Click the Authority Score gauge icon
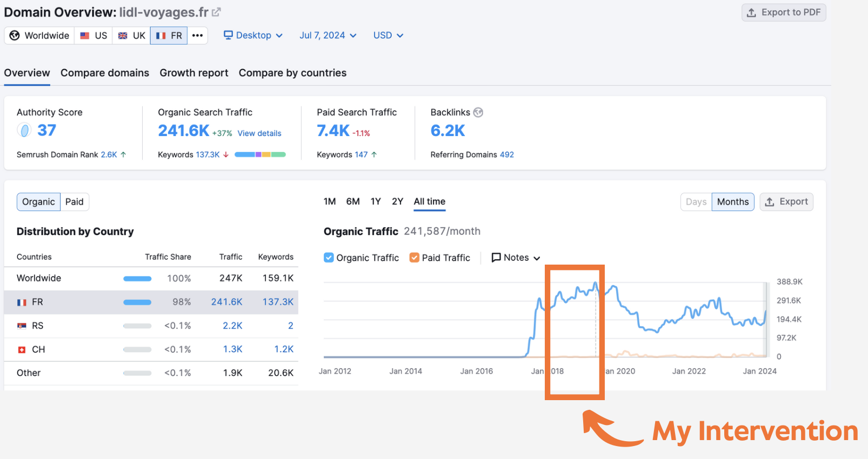Viewport: 868px width, 459px height. [24, 130]
